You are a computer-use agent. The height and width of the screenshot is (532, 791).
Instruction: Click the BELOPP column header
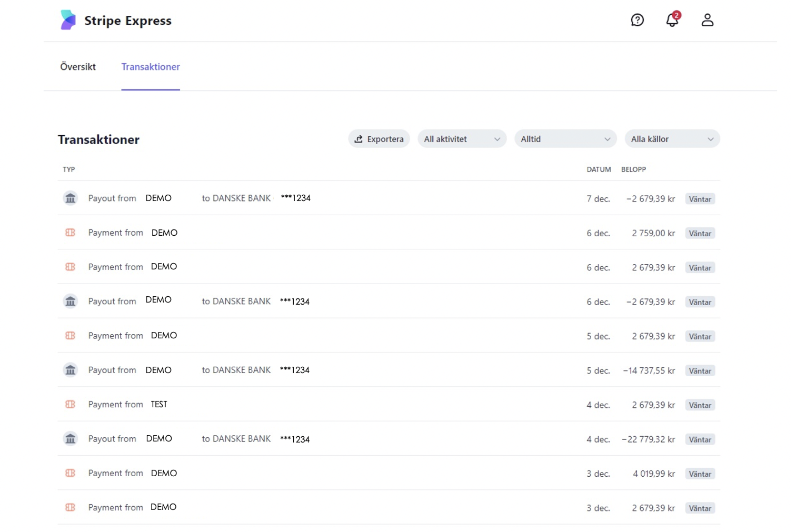coord(633,169)
